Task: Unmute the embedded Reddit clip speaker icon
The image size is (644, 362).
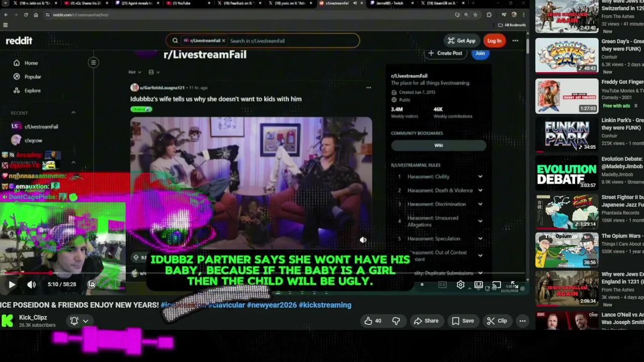Action: pos(363,240)
